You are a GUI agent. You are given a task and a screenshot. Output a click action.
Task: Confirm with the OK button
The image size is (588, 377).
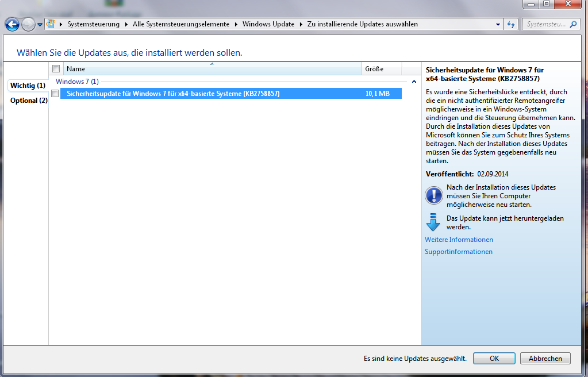(494, 359)
